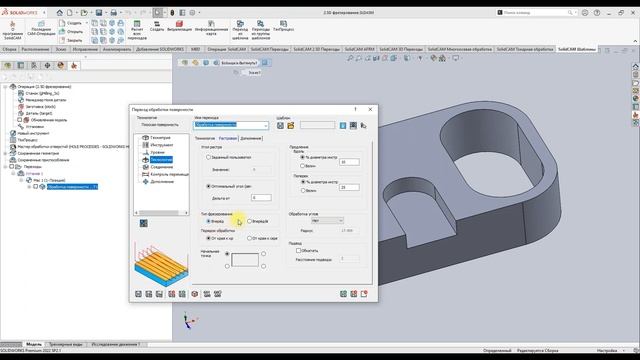Enable the Обкатить checkbox under Подвод

[298, 251]
